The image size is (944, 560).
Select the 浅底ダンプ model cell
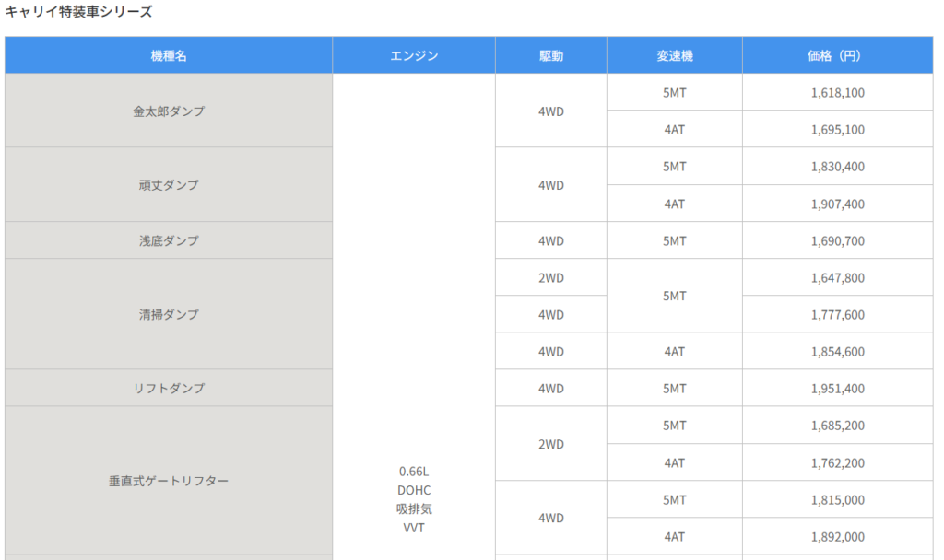tap(169, 240)
